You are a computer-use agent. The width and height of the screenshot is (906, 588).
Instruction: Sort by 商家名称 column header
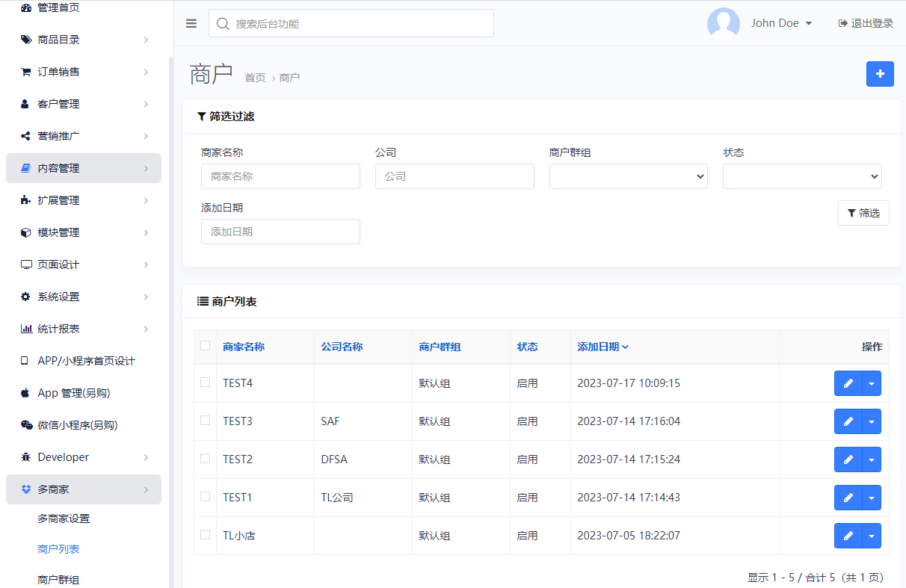[244, 347]
